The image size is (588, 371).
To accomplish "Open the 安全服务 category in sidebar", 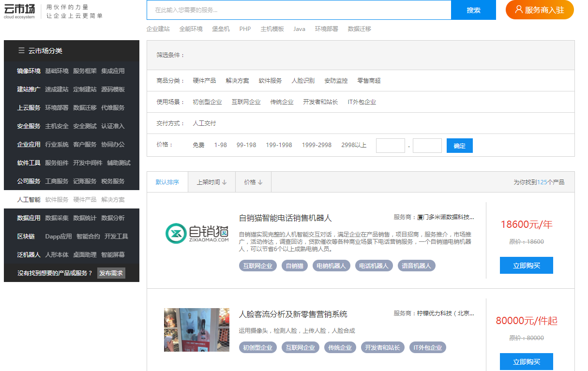I will (x=28, y=126).
